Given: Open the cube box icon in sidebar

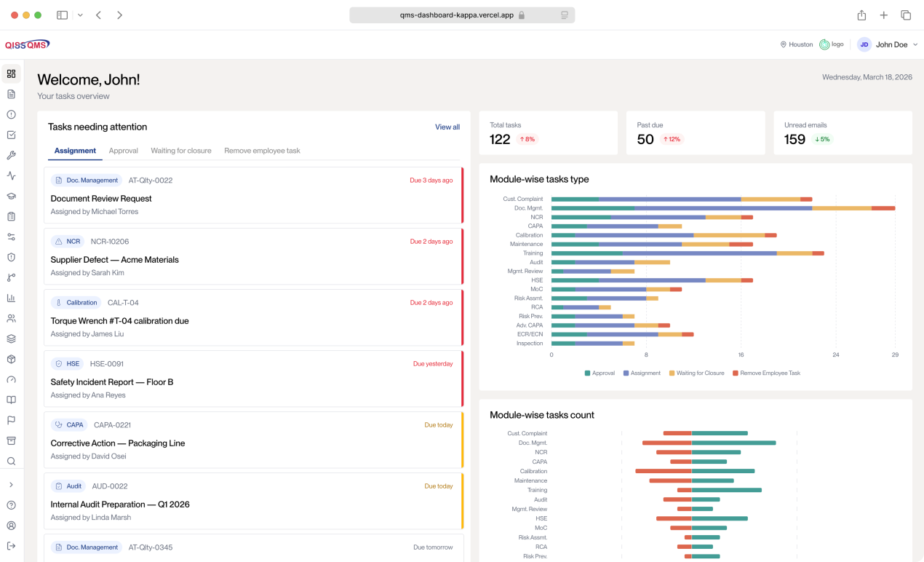Looking at the screenshot, I should coord(11,359).
